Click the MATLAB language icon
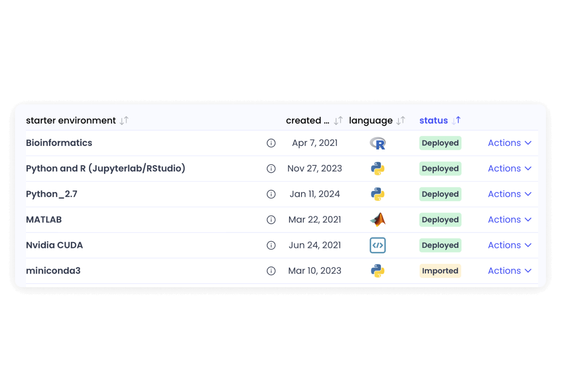 pyautogui.click(x=378, y=219)
